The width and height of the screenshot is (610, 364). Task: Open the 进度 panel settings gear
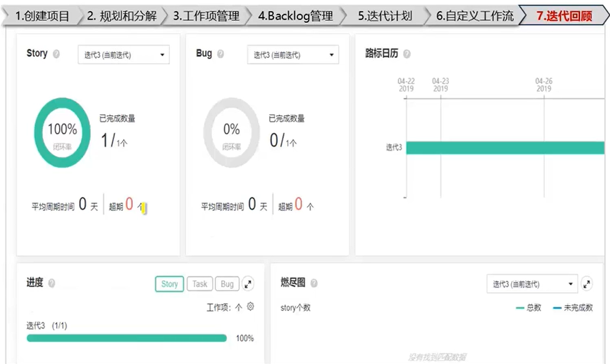(x=250, y=306)
